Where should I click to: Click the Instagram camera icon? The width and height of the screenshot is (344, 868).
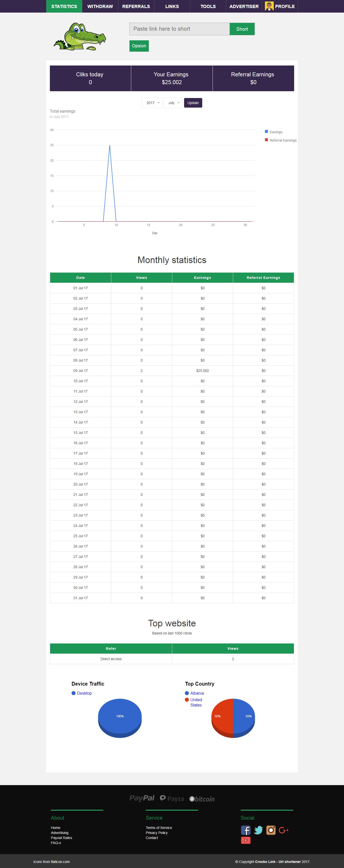[271, 830]
